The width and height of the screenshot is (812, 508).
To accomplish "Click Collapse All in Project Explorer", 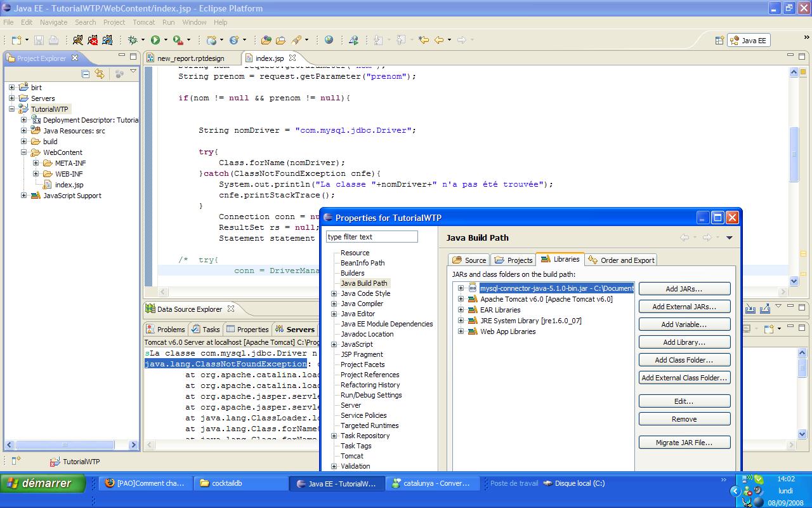I will pos(86,74).
